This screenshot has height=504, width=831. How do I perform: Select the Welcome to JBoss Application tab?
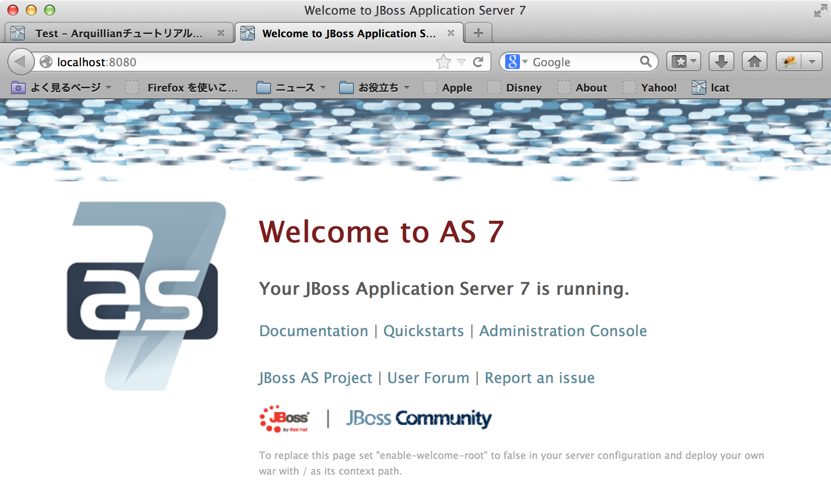point(349,34)
